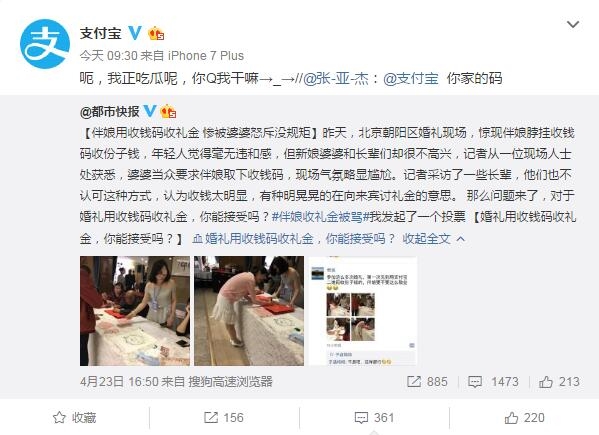Toggle the like button showing 220

tap(525, 417)
